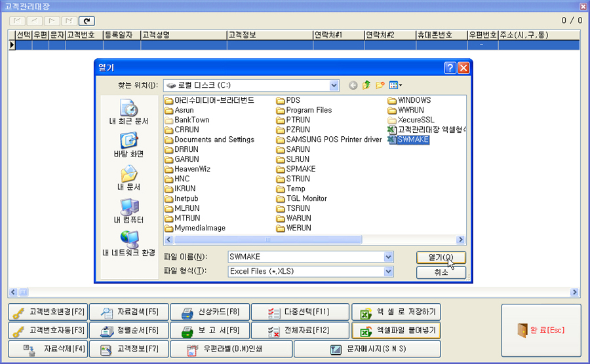Go to previous record navigation button
Screen dimensions: 590x364
(x=34, y=21)
